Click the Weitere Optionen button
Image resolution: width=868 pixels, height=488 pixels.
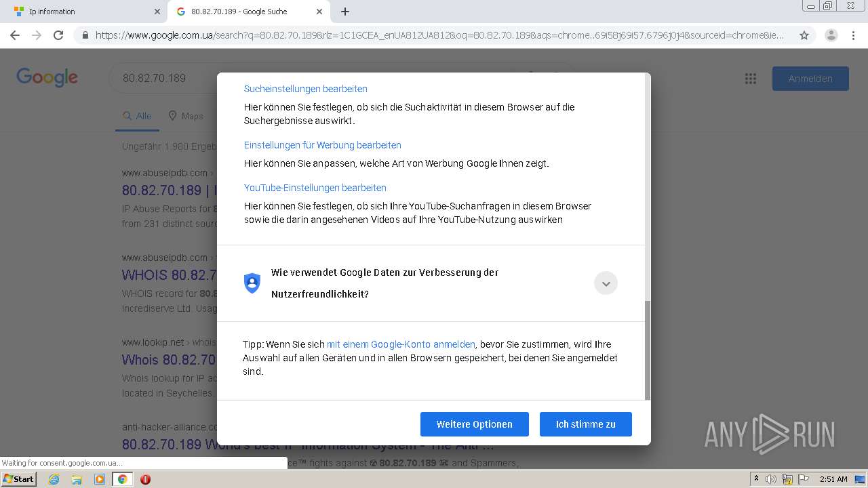[x=474, y=424]
